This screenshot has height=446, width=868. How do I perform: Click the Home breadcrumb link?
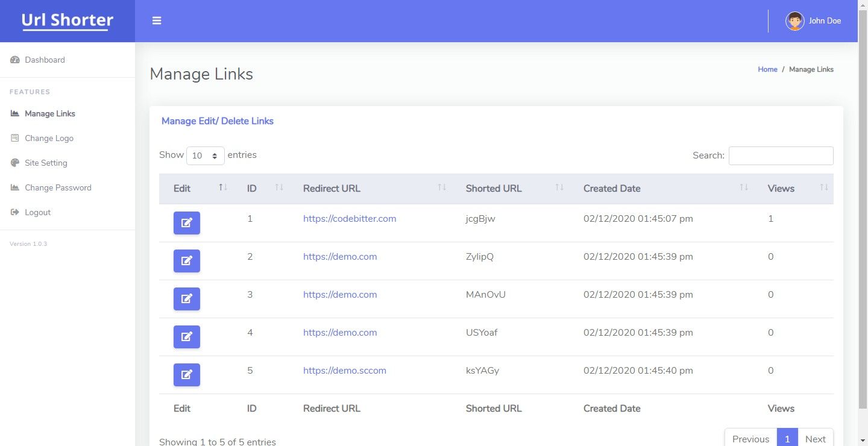click(767, 69)
